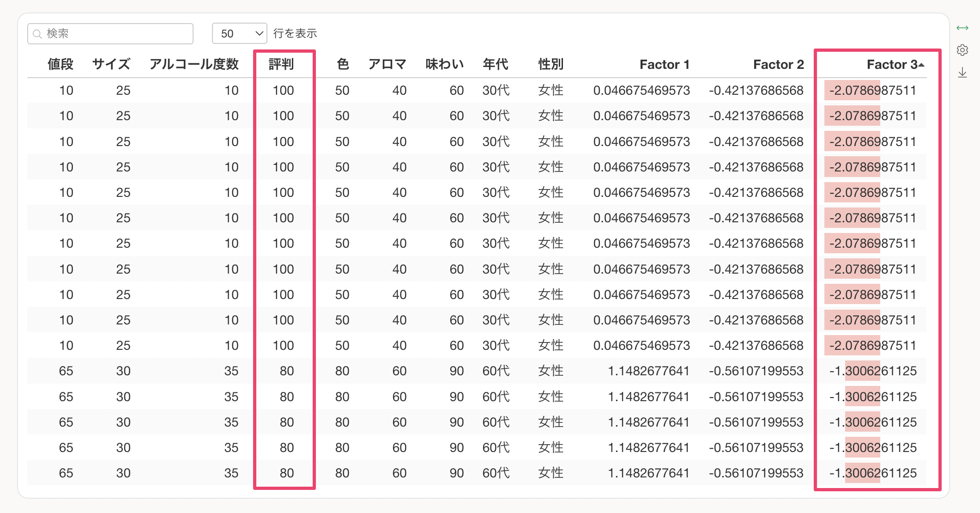This screenshot has height=513, width=980.
Task: Click the Factor 2 column header
Action: pyautogui.click(x=778, y=64)
